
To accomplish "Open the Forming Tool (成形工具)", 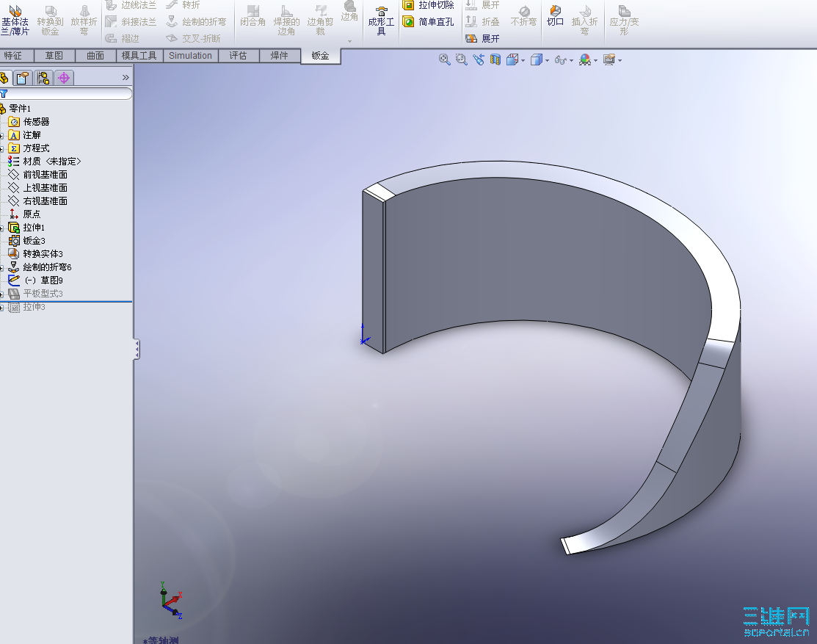I will point(381,20).
